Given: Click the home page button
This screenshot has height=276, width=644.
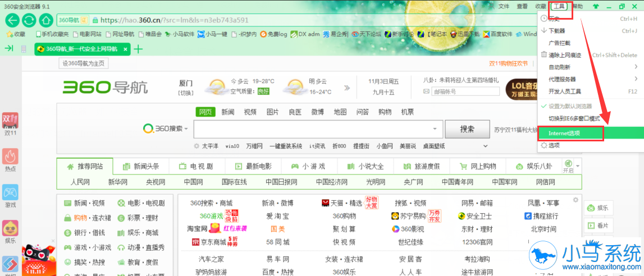Looking at the screenshot, I should 46,20.
